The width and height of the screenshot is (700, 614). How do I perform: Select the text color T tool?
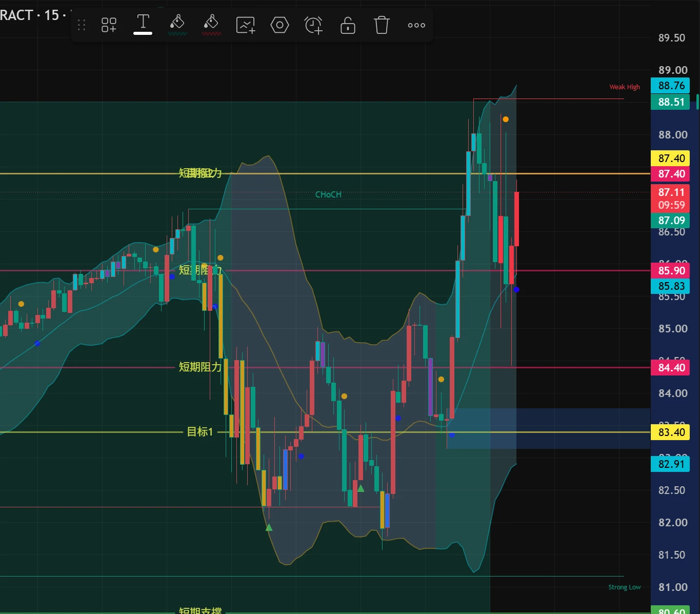(x=143, y=24)
